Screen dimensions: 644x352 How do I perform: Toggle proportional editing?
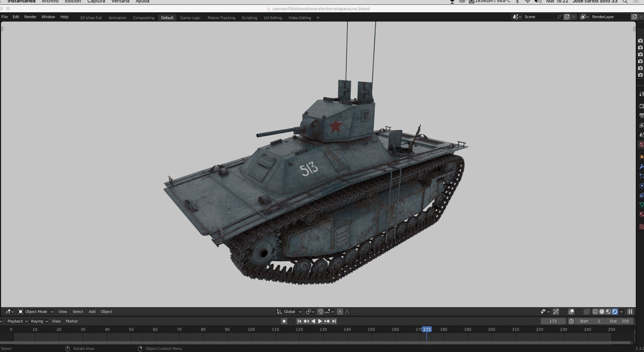pyautogui.click(x=340, y=312)
